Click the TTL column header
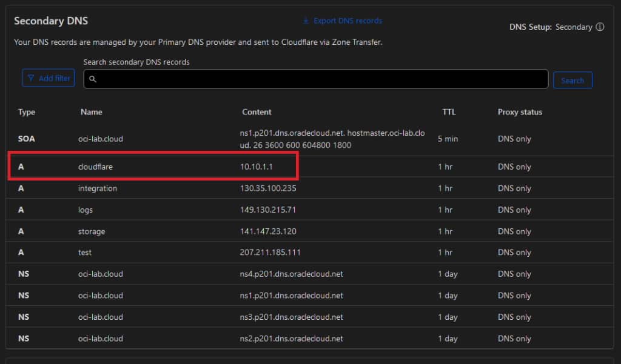This screenshot has width=621, height=364. point(448,112)
